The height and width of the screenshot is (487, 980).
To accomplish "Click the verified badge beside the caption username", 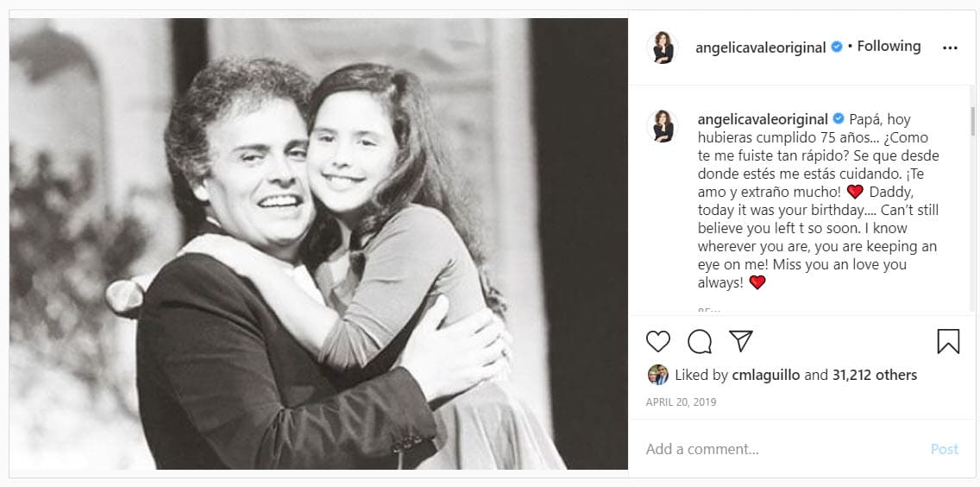I will point(837,119).
